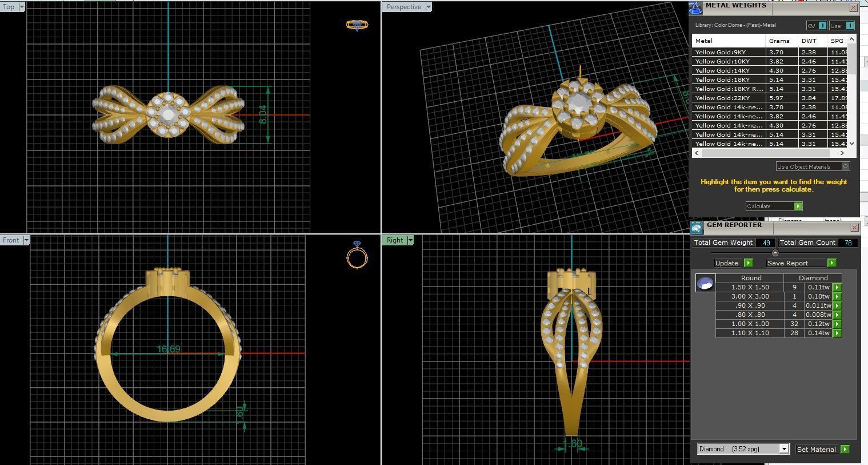The image size is (868, 465).
Task: Click green arrow on .80 X .80 row
Action: pos(837,315)
